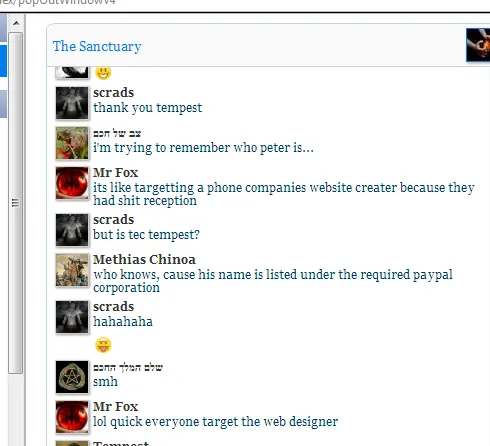
Task: Click scrads avatar beside 'hahahaha'
Action: point(72,317)
